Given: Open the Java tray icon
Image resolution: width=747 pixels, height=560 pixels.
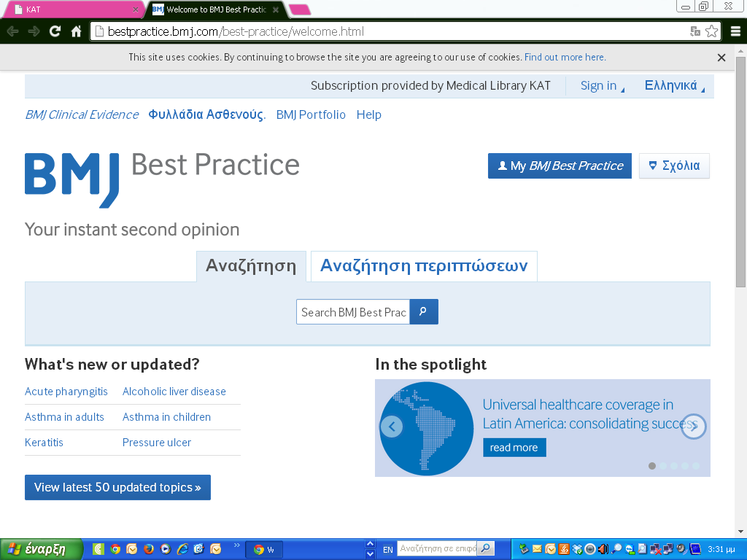Looking at the screenshot, I should coord(564,549).
